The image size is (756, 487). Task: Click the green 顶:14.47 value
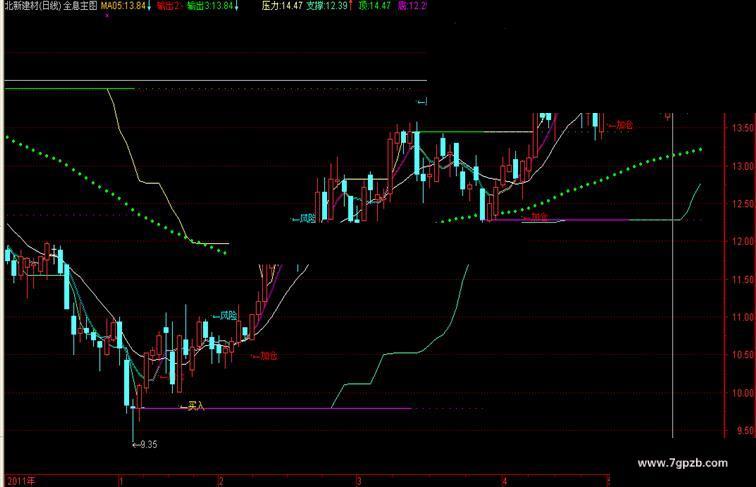(x=375, y=6)
